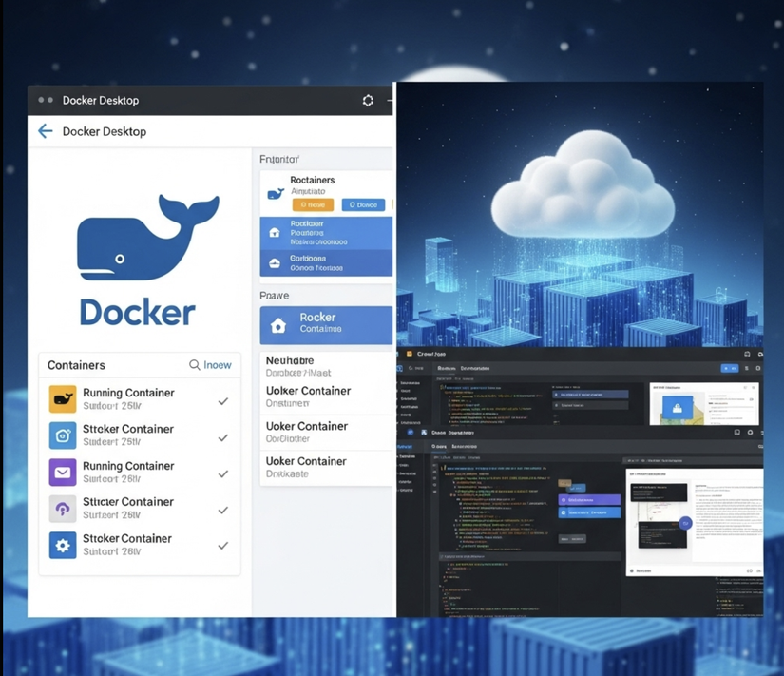The width and height of the screenshot is (784, 676).
Task: Click the large Docker whale logo
Action: tap(148, 237)
